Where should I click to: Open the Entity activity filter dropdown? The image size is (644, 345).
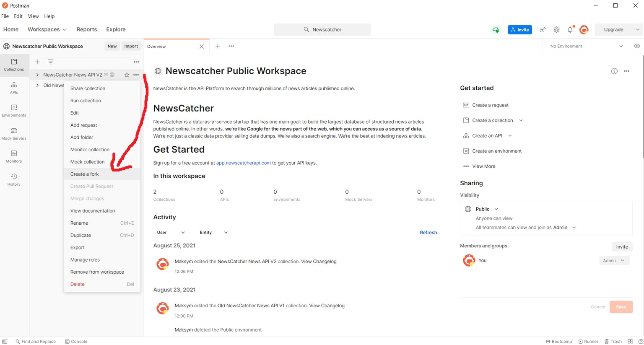pos(213,232)
